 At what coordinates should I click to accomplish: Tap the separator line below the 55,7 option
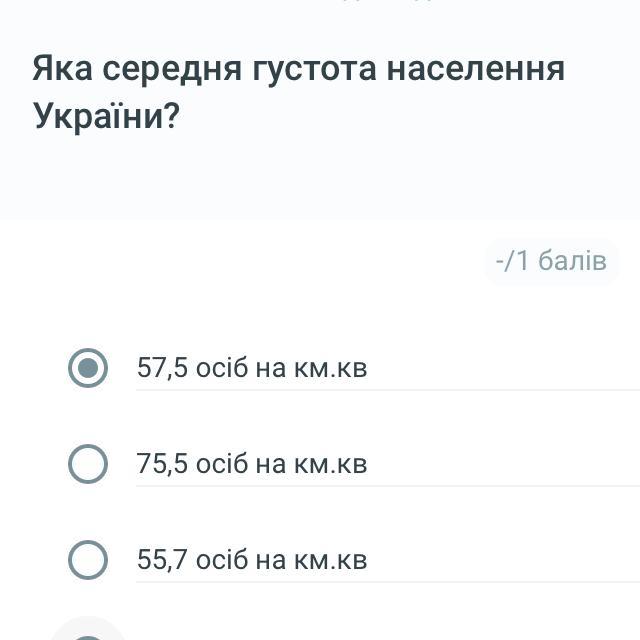point(388,582)
